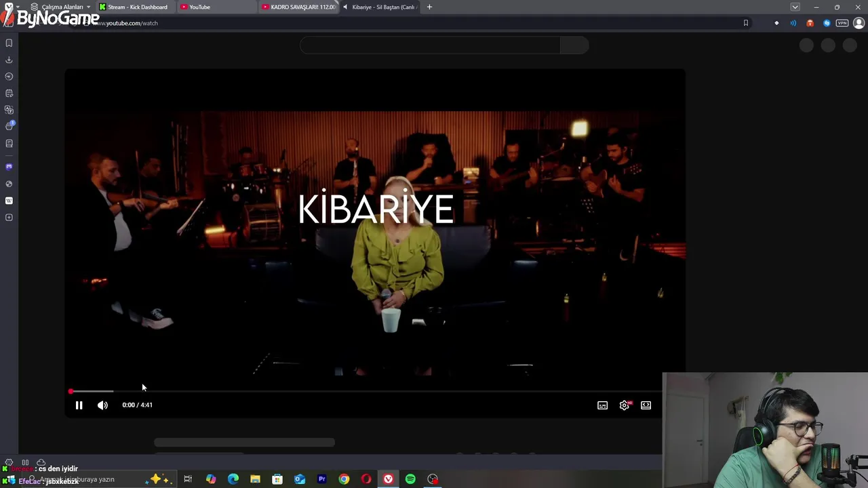Open the bookmarks panel in sidebar
Viewport: 868px width, 488px height.
9,43
